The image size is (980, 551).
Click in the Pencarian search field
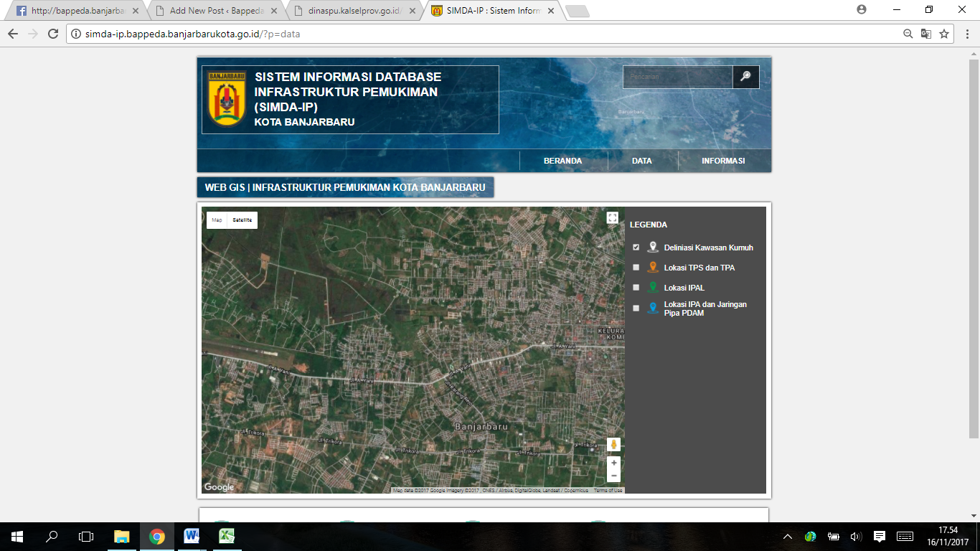677,77
